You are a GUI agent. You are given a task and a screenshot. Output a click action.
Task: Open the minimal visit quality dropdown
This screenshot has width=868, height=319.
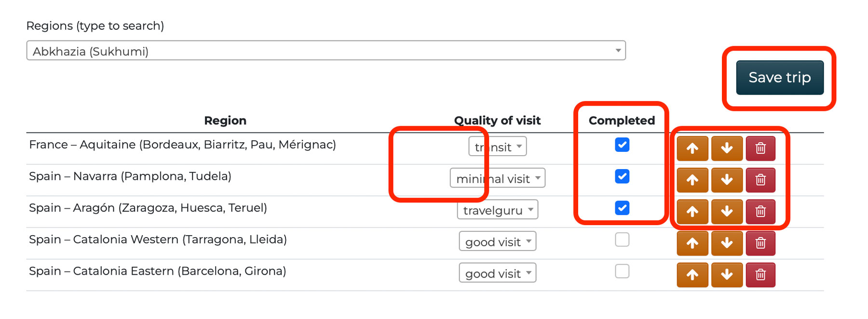click(497, 178)
